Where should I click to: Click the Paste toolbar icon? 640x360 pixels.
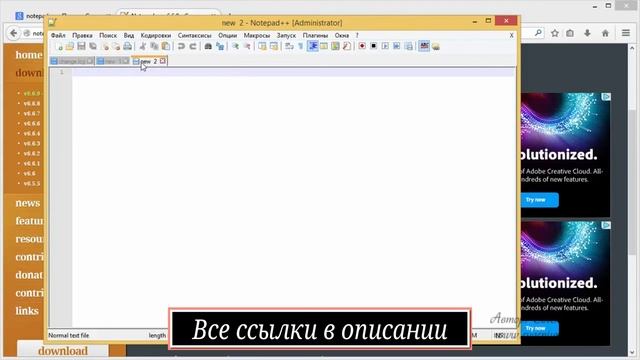166,47
